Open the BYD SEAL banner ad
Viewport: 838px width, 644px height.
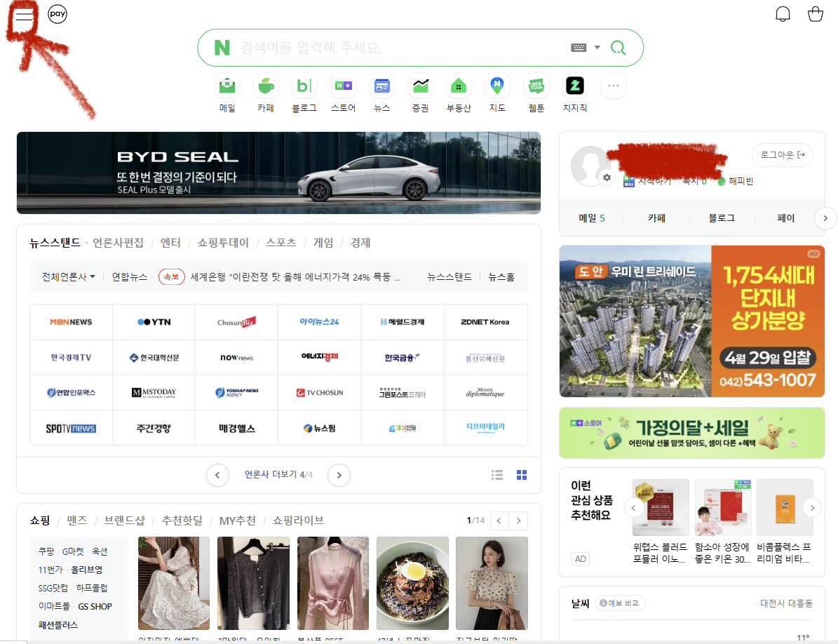[278, 173]
